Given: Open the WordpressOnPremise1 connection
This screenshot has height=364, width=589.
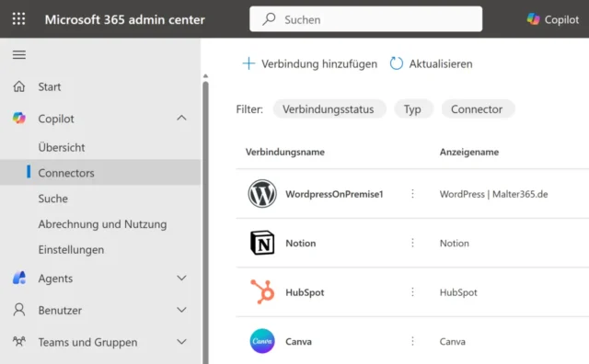Looking at the screenshot, I should click(x=334, y=194).
